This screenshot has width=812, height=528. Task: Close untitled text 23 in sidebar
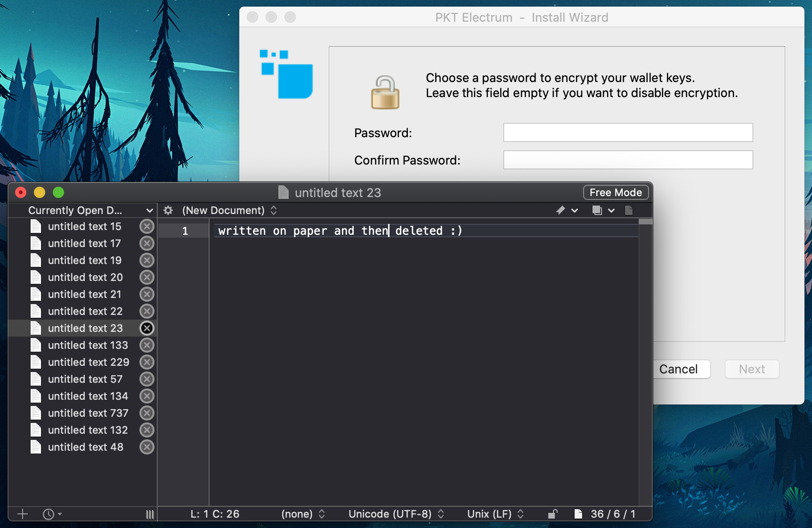[147, 328]
